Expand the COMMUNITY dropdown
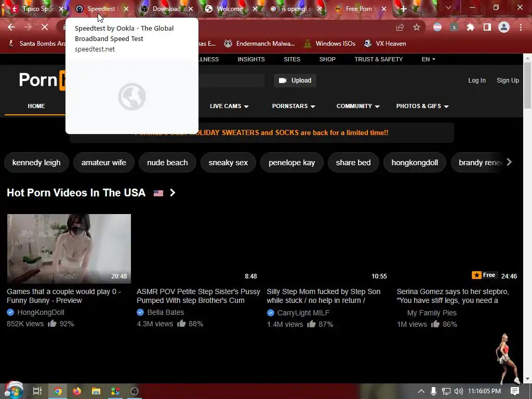This screenshot has height=399, width=532. click(357, 106)
